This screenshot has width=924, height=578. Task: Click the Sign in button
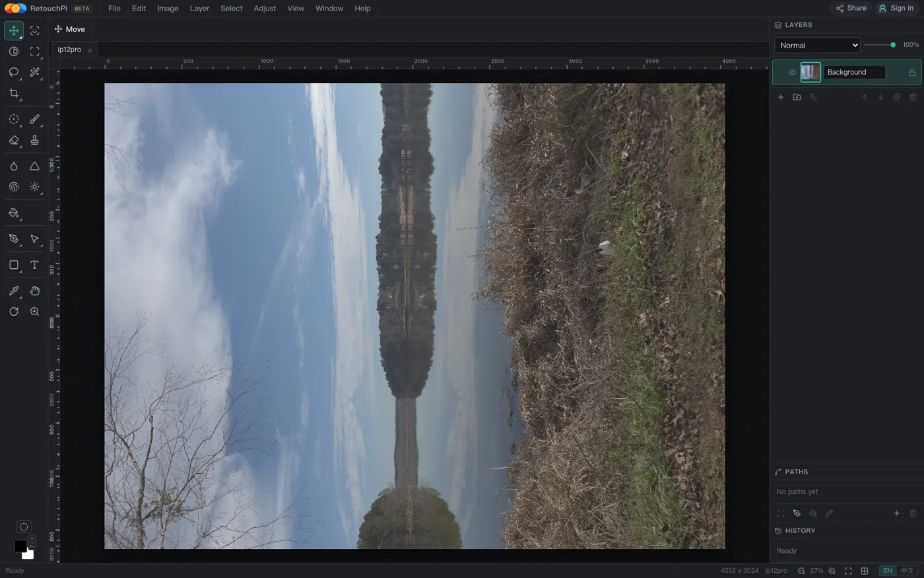coord(896,9)
